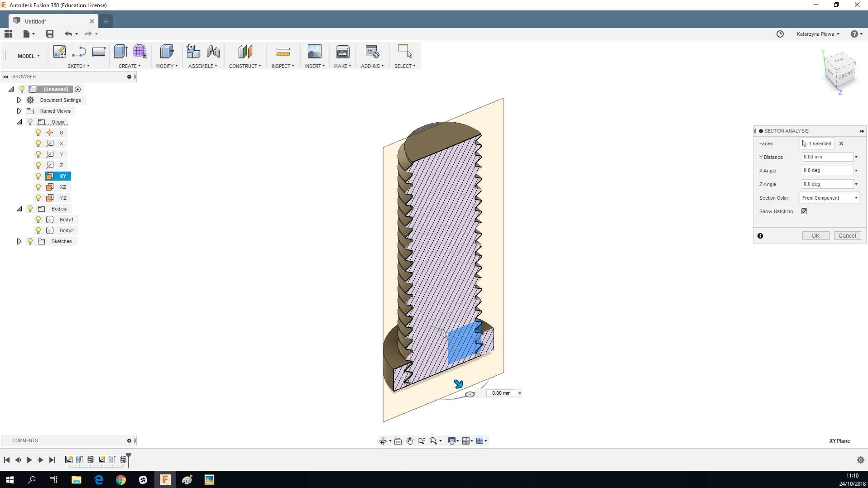The width and height of the screenshot is (868, 488).
Task: Expand the Sketches folder in browser
Action: click(x=19, y=241)
